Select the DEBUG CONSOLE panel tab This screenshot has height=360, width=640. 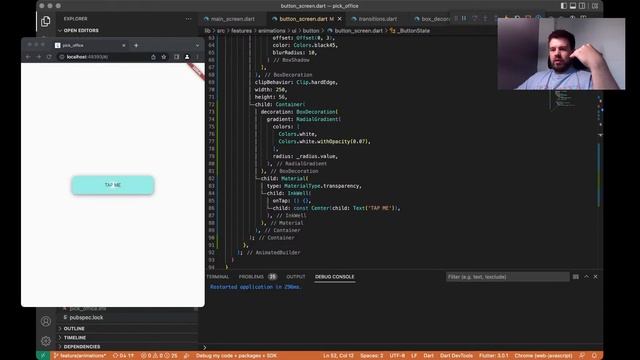pyautogui.click(x=335, y=277)
